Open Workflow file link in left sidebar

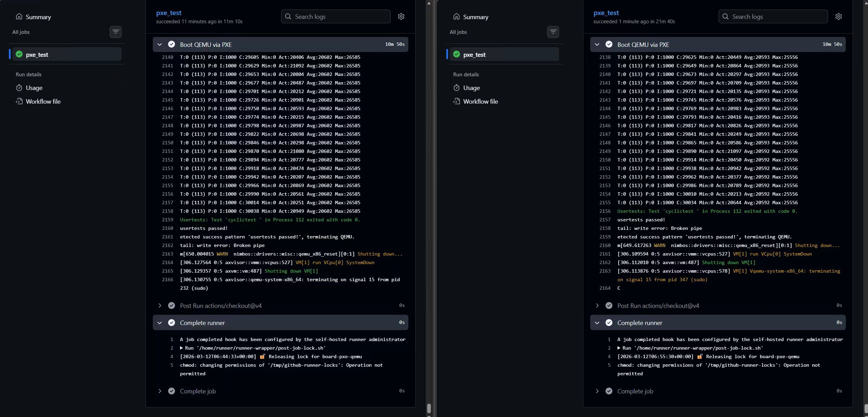[43, 102]
